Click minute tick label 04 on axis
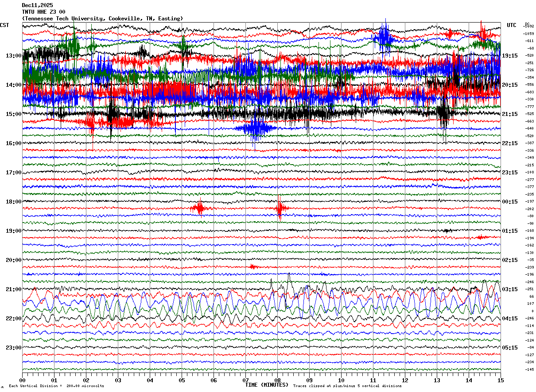 point(150,380)
